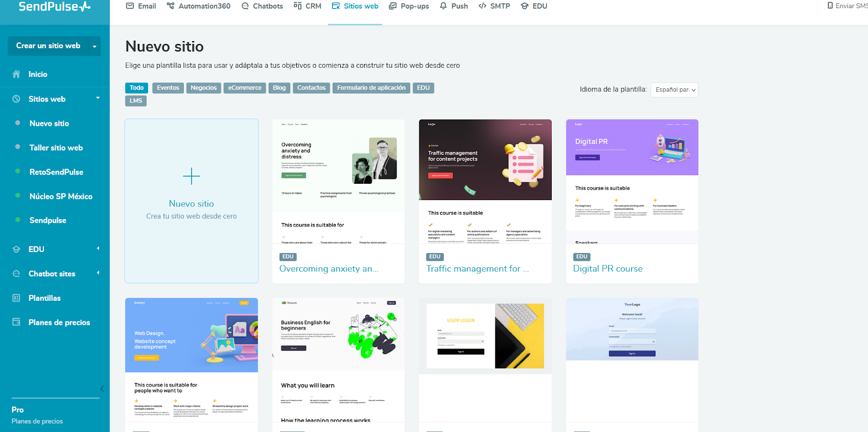Screen dimensions: 868x432
Task: Open the SMTP tab
Action: pos(494,6)
